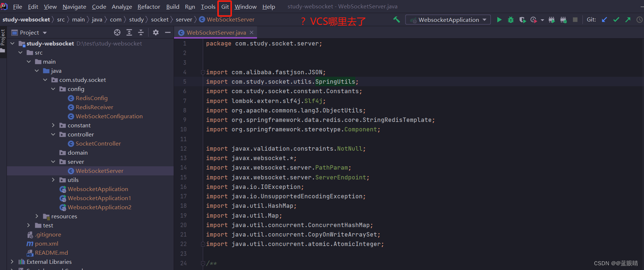Start debugging with the green bug icon
The height and width of the screenshot is (270, 644).
[x=511, y=20]
